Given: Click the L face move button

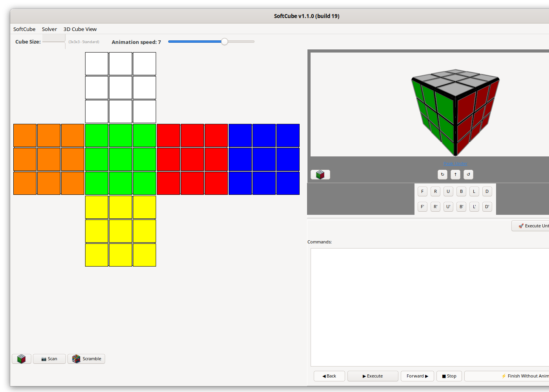Looking at the screenshot, I should [474, 191].
